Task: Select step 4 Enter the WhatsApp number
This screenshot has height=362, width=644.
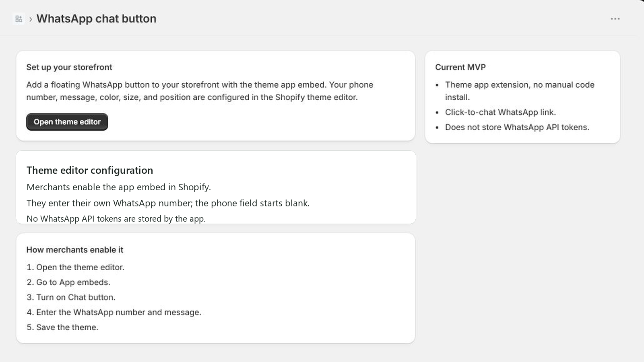Action: pyautogui.click(x=114, y=312)
